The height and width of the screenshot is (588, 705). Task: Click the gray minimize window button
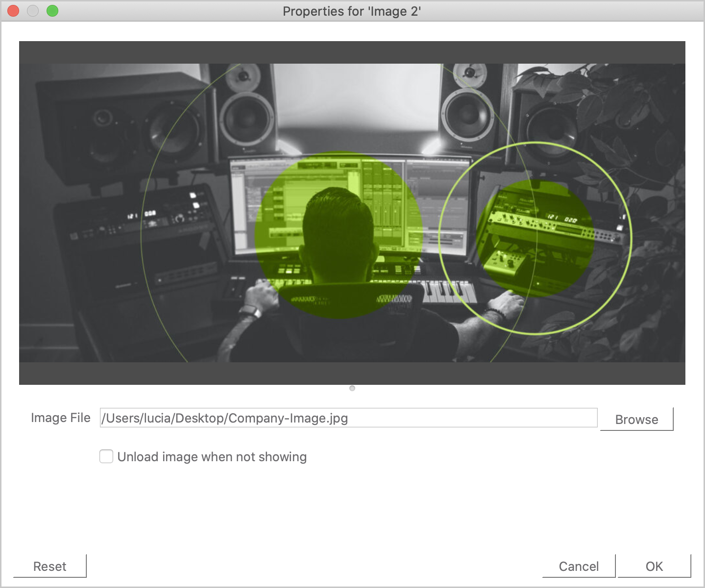[x=33, y=11]
